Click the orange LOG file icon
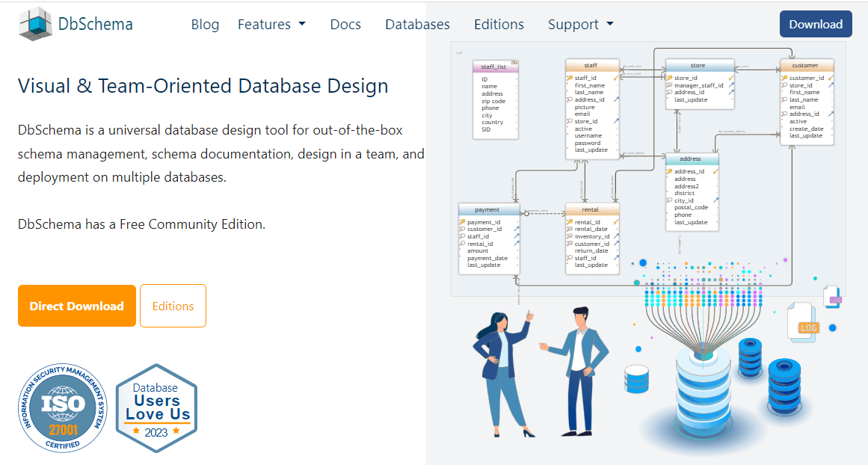868x465 pixels. pos(803,321)
